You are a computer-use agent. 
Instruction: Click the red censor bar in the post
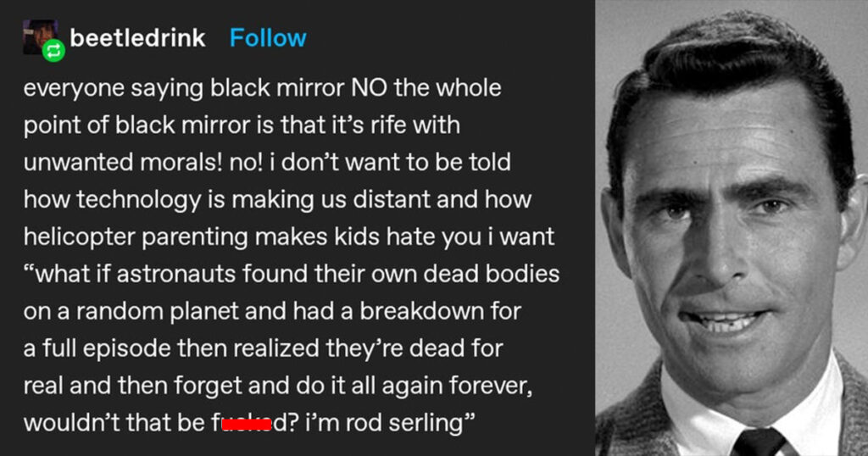(x=247, y=425)
